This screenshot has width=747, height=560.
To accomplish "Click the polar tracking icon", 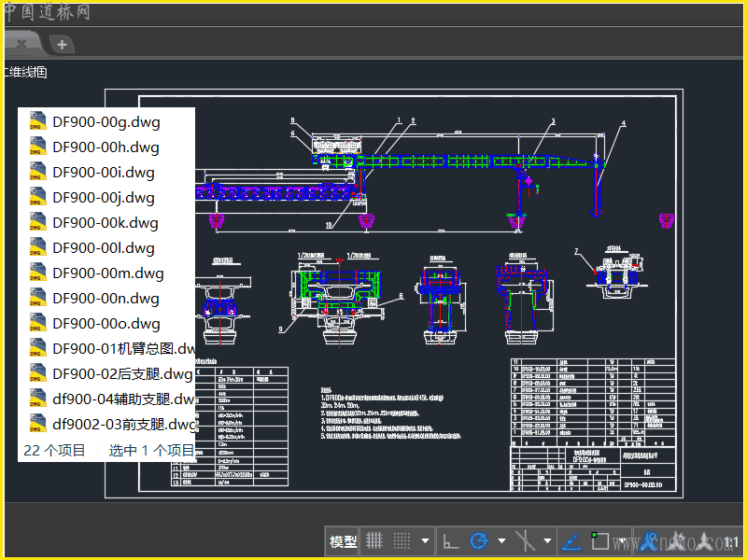I will (479, 540).
